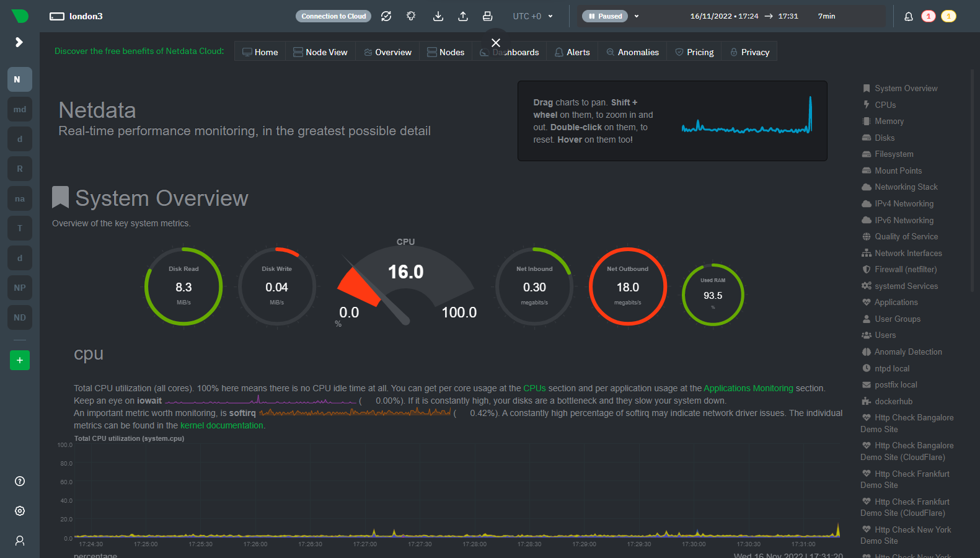Open the Anomalies tab
The image size is (980, 558).
[632, 52]
